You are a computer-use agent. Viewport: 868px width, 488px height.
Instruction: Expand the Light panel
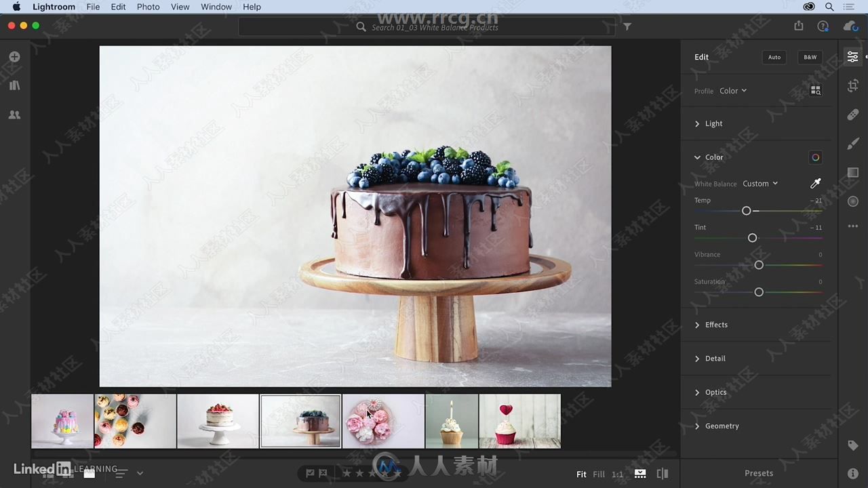coord(709,123)
